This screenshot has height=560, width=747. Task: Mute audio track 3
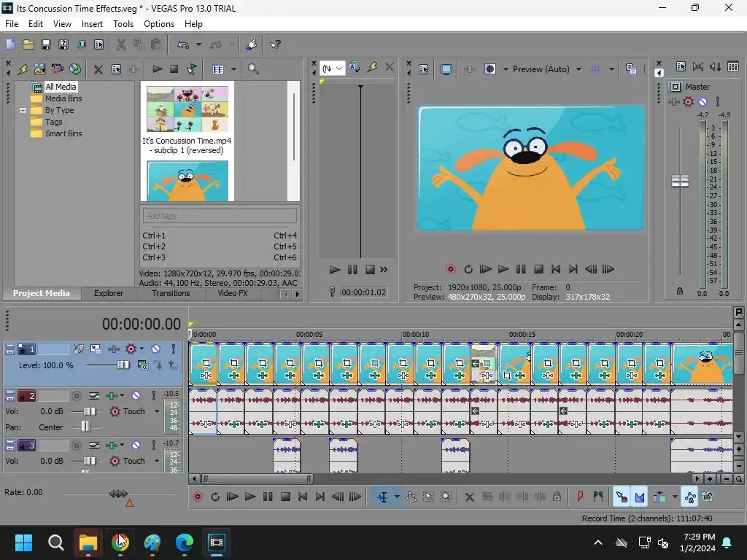click(136, 446)
